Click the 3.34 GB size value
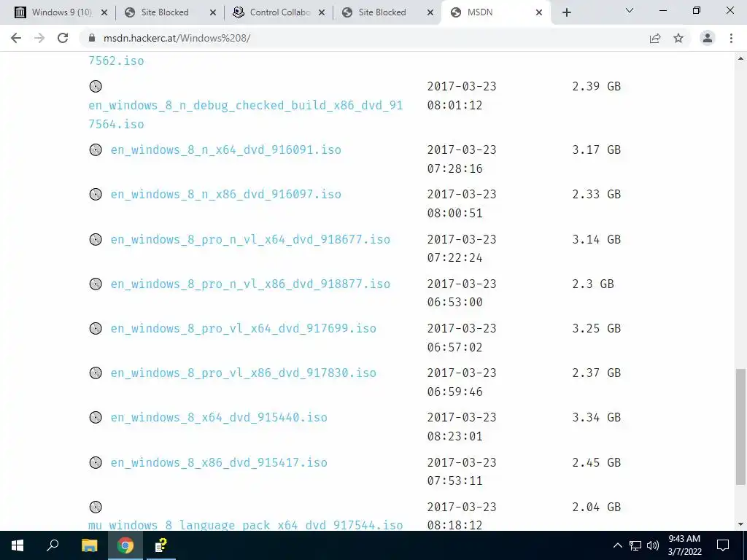Image resolution: width=747 pixels, height=560 pixels. pyautogui.click(x=597, y=418)
